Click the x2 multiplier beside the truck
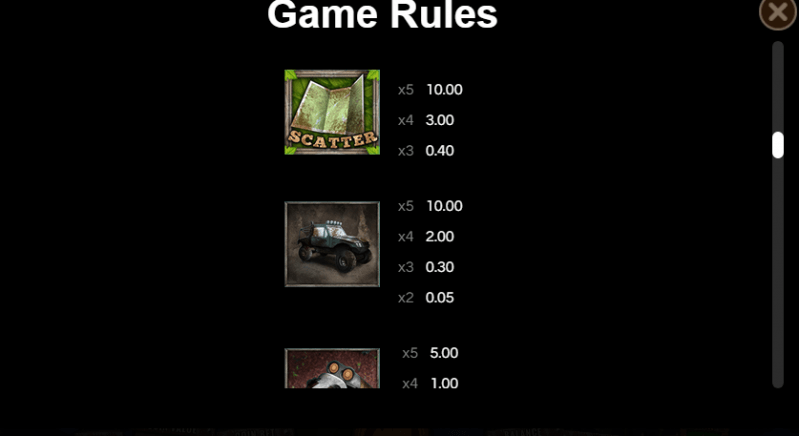This screenshot has height=436, width=799. 406,297
